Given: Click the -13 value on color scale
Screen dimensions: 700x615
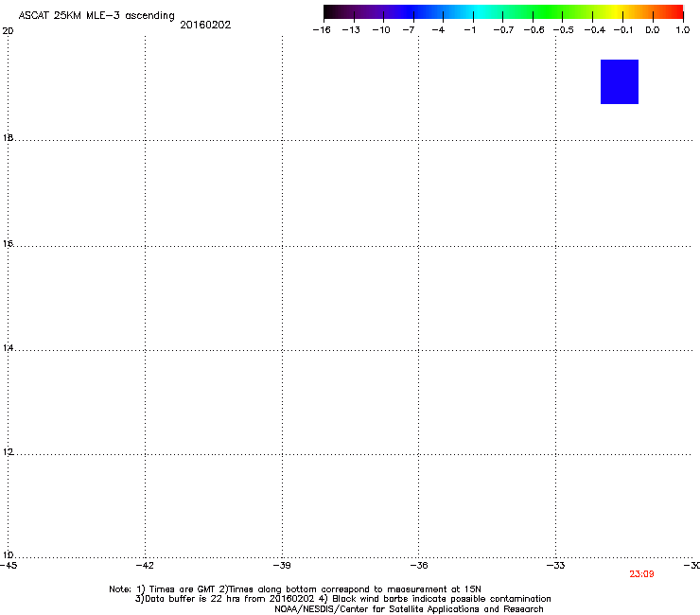Looking at the screenshot, I should point(351,30).
